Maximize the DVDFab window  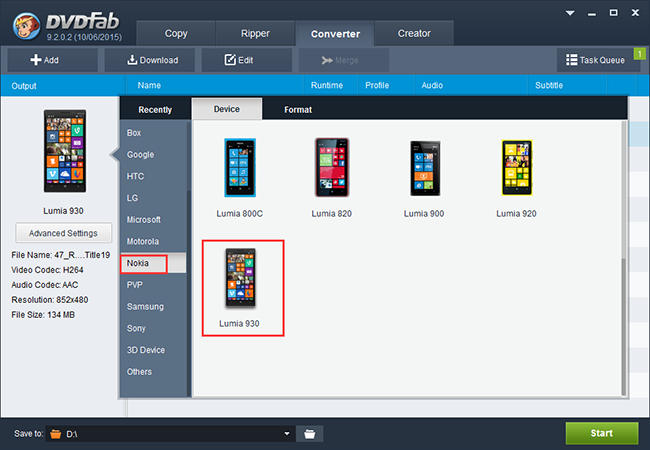point(614,13)
